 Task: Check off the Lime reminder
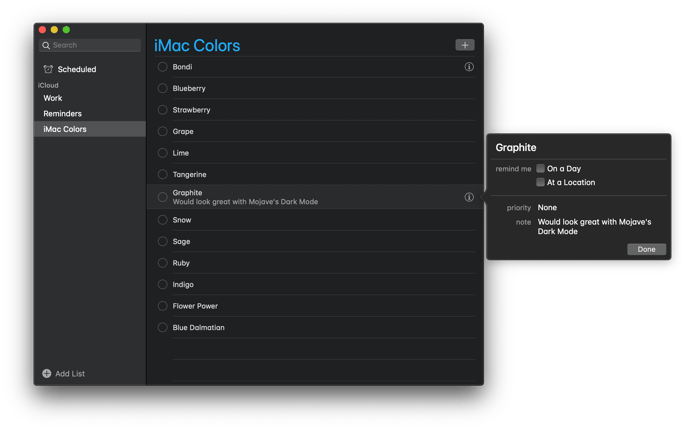tap(163, 153)
